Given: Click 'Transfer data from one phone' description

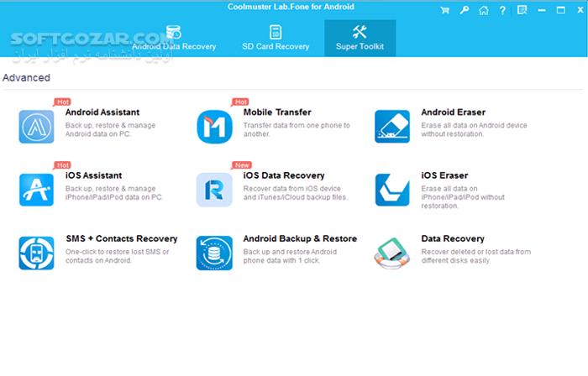Looking at the screenshot, I should click(x=297, y=129).
